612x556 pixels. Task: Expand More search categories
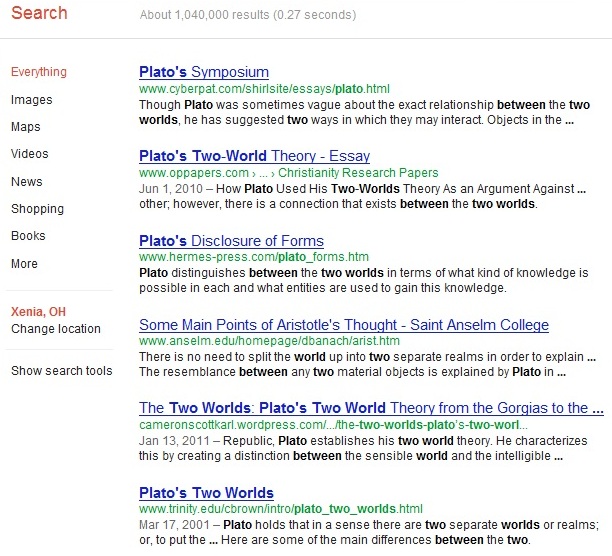(x=25, y=264)
